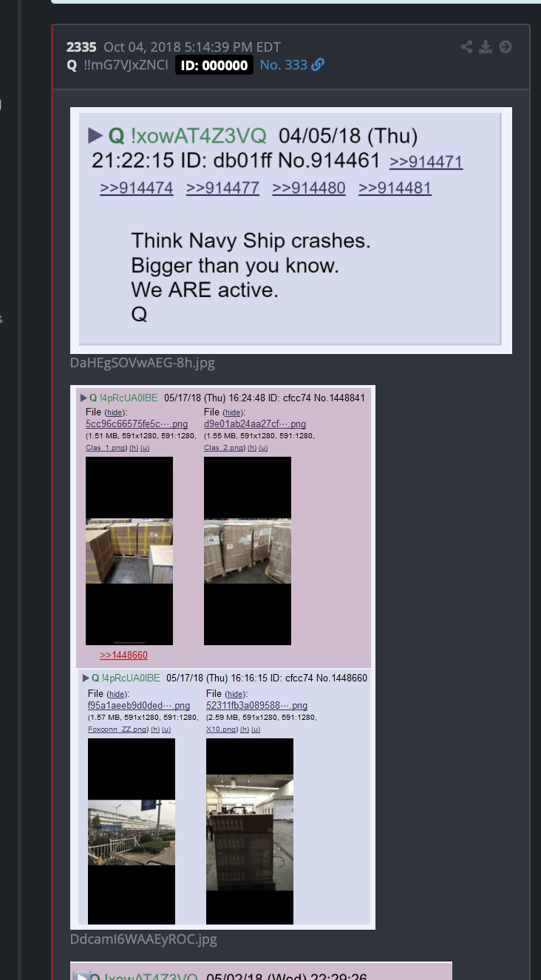Image resolution: width=541 pixels, height=980 pixels.
Task: Click the ID: 000000 badge
Action: click(214, 65)
